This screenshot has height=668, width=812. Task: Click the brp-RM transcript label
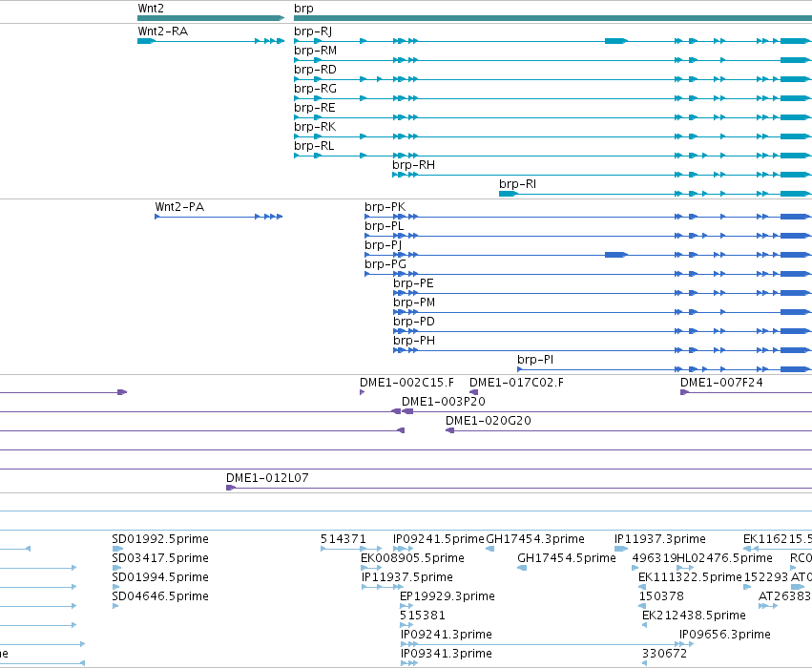[315, 51]
